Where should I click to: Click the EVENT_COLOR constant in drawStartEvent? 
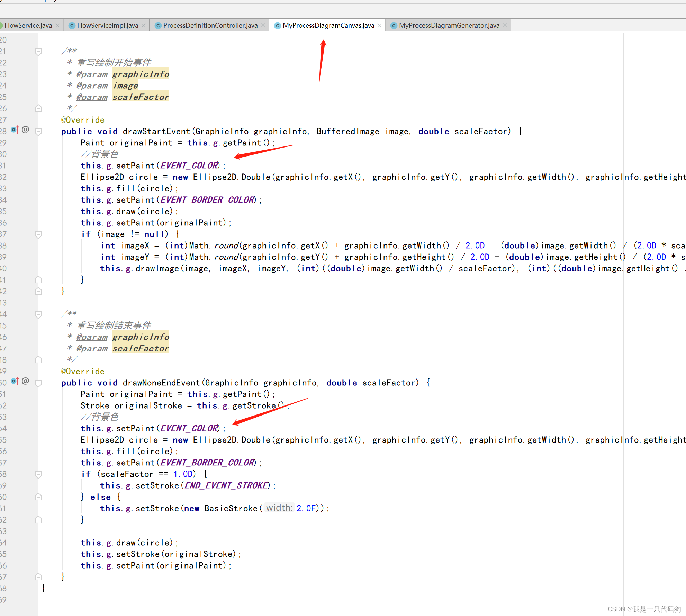point(189,166)
